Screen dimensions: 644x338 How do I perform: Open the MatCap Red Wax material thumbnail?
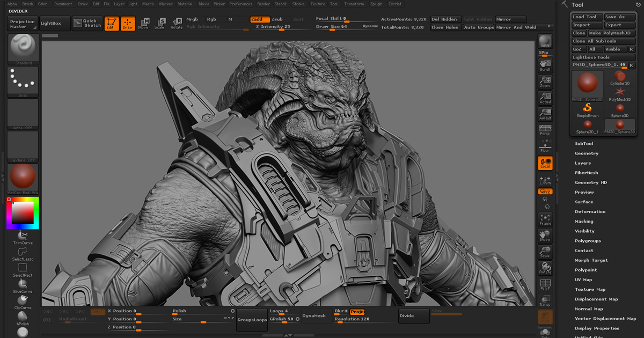coord(23,177)
